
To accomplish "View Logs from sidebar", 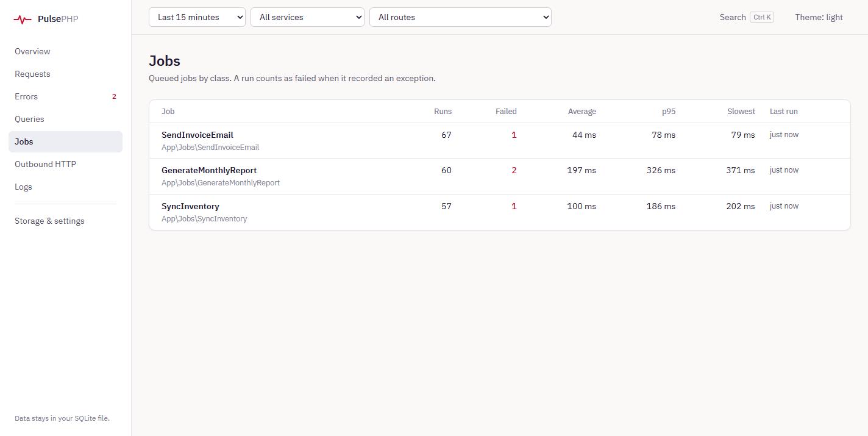I will [65, 187].
